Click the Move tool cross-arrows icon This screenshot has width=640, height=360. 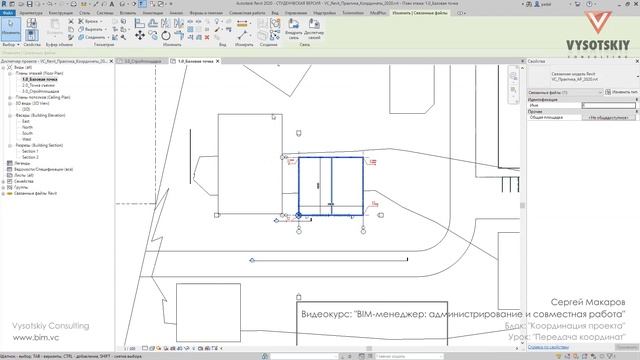click(x=140, y=36)
